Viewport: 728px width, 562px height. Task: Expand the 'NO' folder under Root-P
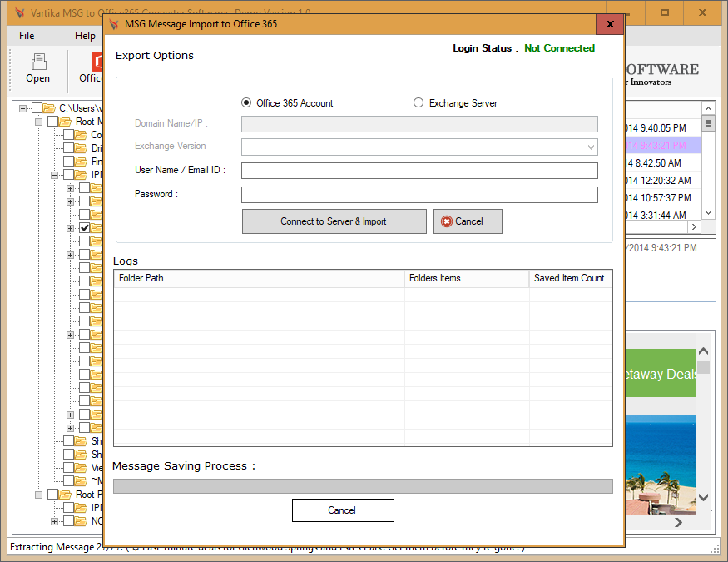[x=54, y=521]
